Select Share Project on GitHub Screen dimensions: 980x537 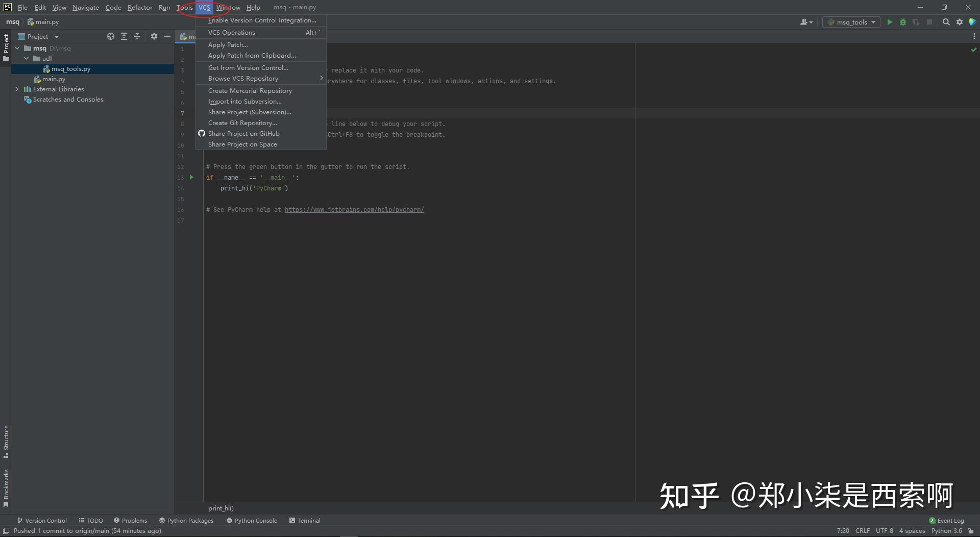tap(244, 133)
